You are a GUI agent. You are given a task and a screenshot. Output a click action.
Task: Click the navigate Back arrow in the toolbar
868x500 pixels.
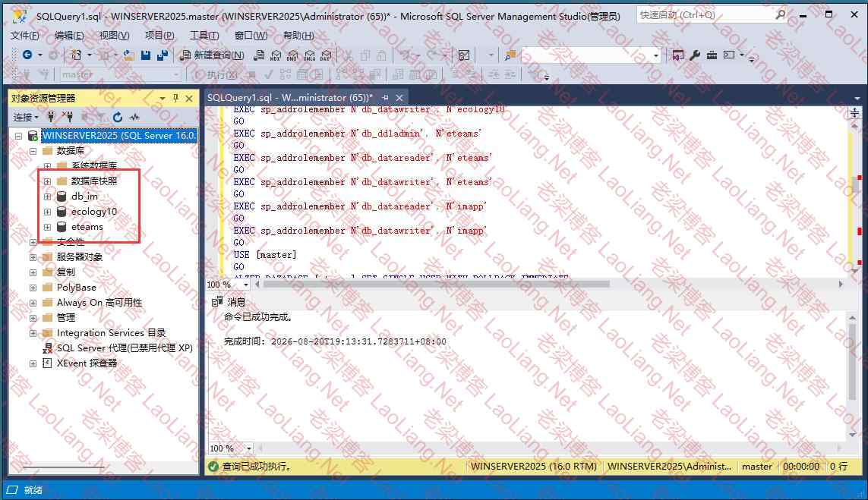click(x=27, y=55)
